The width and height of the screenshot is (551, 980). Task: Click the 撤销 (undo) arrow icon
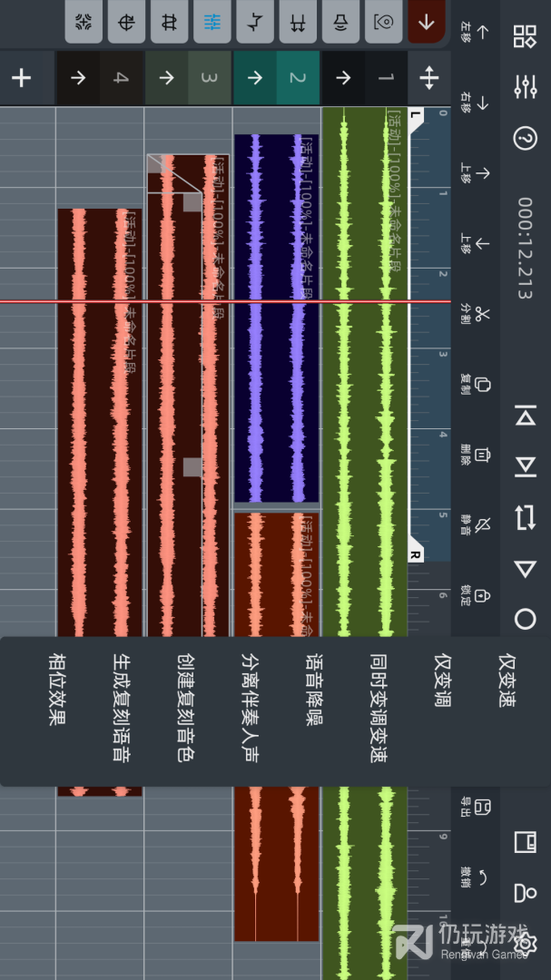tap(481, 877)
